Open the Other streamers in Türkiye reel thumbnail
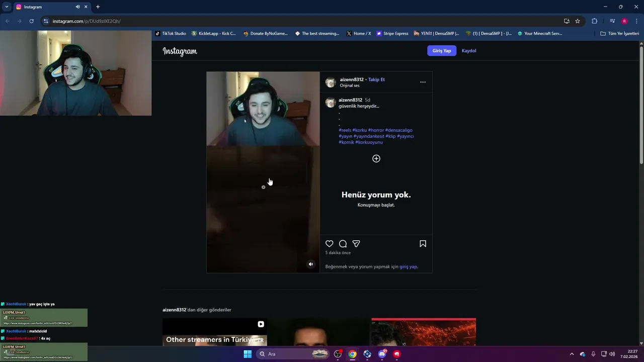The image size is (644, 362). coord(215,332)
